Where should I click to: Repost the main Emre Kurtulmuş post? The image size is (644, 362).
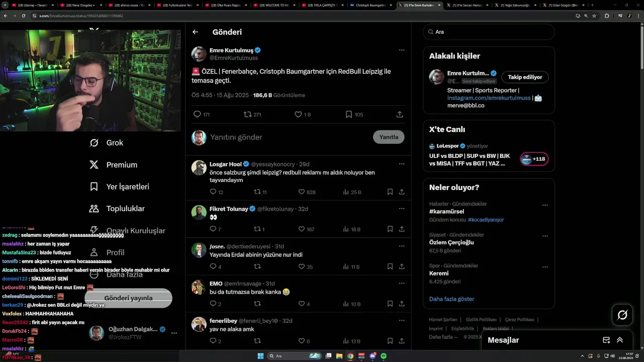point(247,114)
